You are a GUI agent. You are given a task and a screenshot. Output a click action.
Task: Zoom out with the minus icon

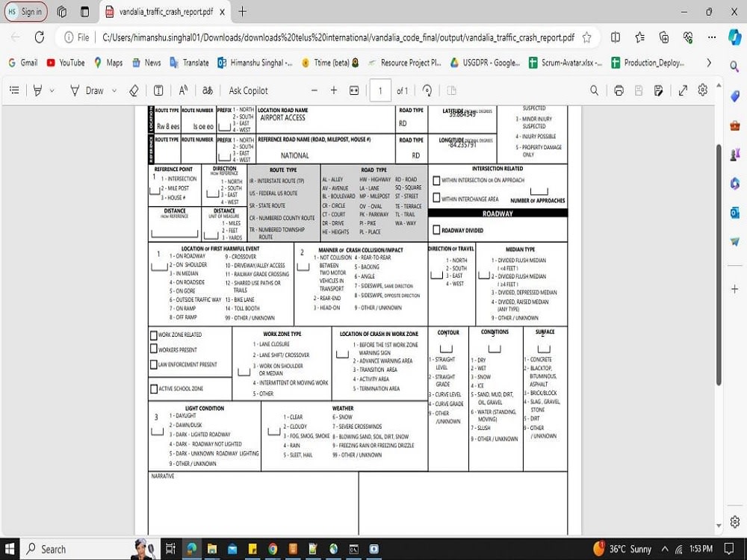314,90
